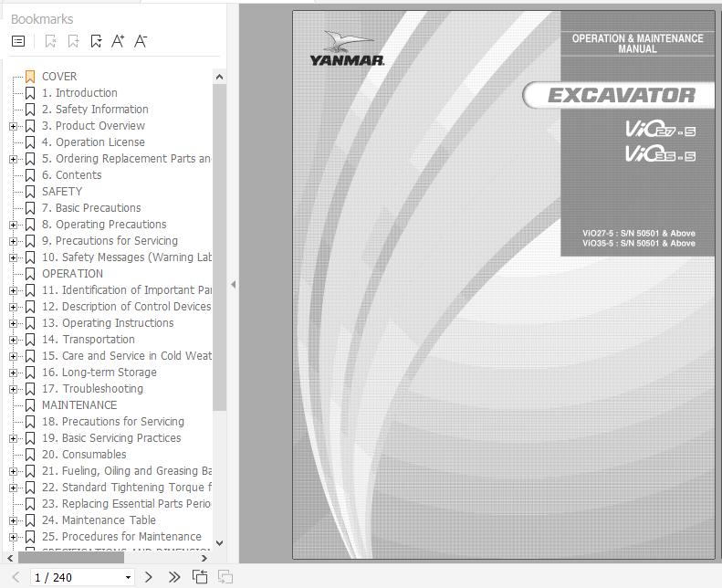The width and height of the screenshot is (722, 588).
Task: Click bookmark icon beside 1. Introduction
Action: (x=30, y=93)
